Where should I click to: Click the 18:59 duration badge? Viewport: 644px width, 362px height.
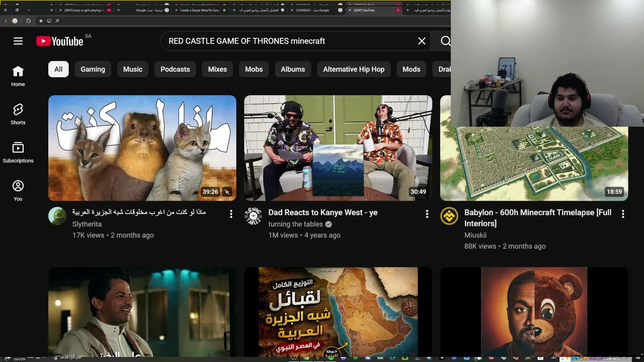point(614,192)
